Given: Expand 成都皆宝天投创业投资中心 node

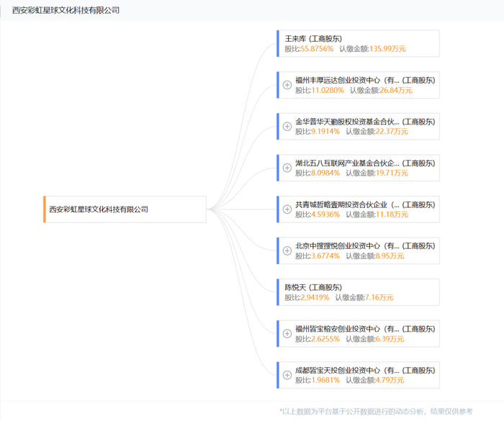Looking at the screenshot, I should point(287,375).
